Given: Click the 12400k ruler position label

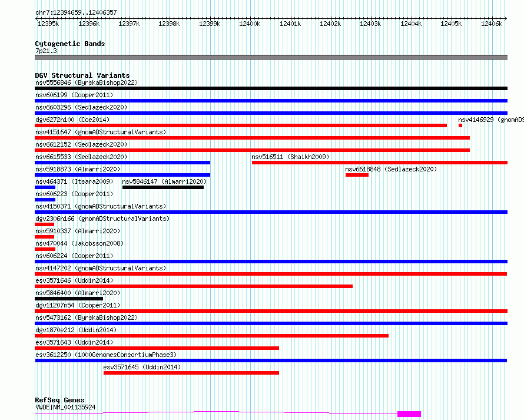Looking at the screenshot, I should click(250, 24).
